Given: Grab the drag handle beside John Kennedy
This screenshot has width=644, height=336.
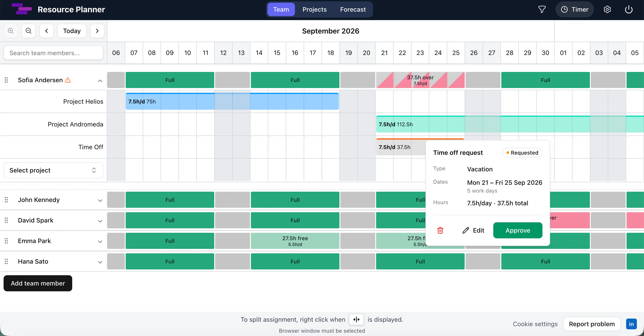Looking at the screenshot, I should tap(6, 200).
